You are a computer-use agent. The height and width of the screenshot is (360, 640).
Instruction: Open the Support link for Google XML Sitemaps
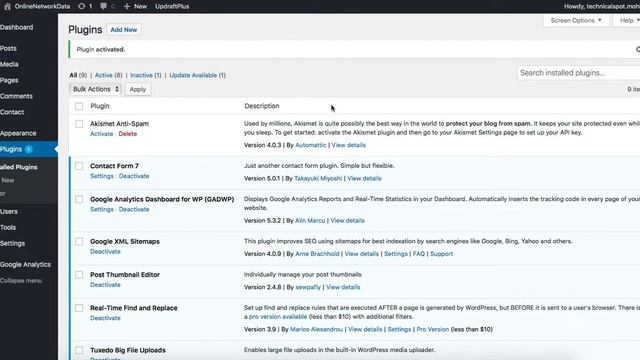pos(441,254)
